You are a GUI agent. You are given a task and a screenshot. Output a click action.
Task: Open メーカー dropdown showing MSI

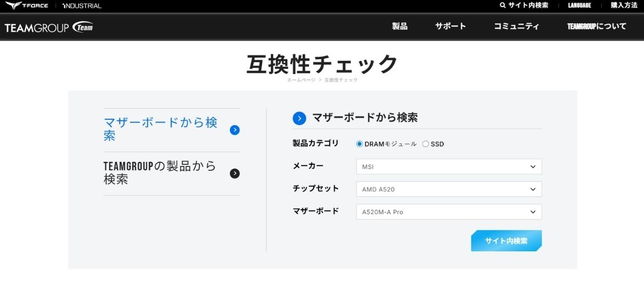[449, 167]
